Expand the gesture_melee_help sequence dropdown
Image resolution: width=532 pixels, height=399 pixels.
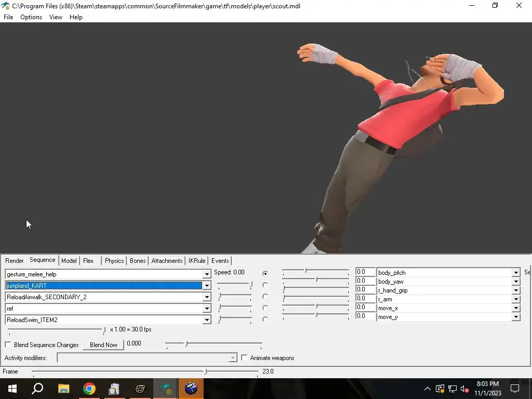tap(207, 274)
